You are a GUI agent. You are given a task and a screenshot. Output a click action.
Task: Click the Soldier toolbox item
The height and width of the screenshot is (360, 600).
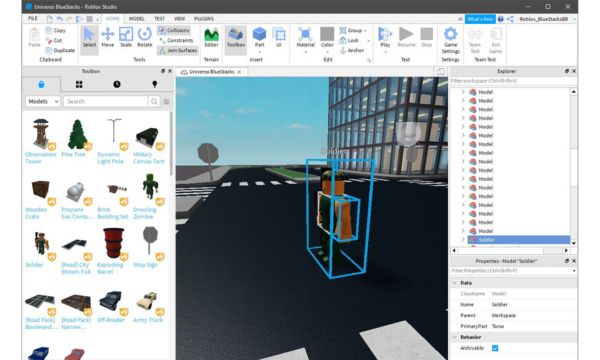pos(40,249)
